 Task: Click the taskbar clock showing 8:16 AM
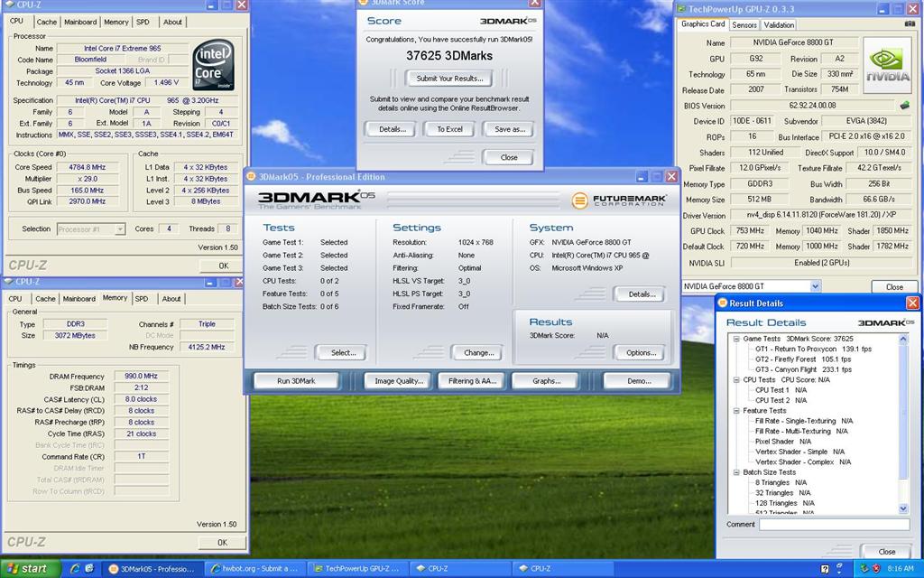tap(901, 569)
